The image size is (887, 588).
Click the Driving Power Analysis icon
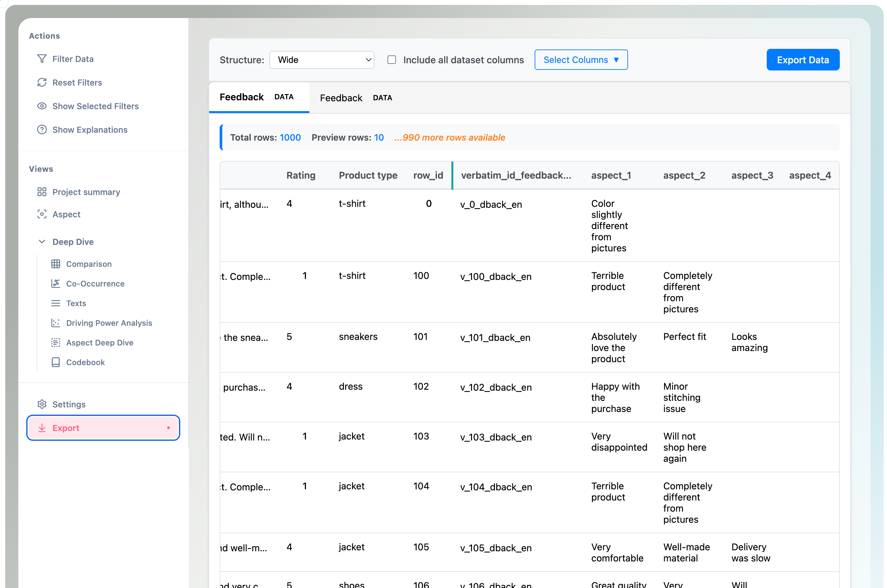tap(55, 323)
